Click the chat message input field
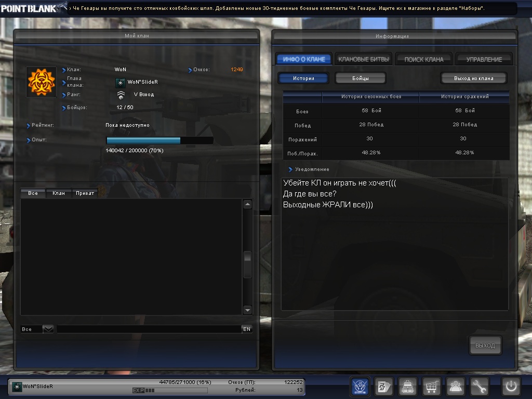The width and height of the screenshot is (532, 399). [148, 329]
